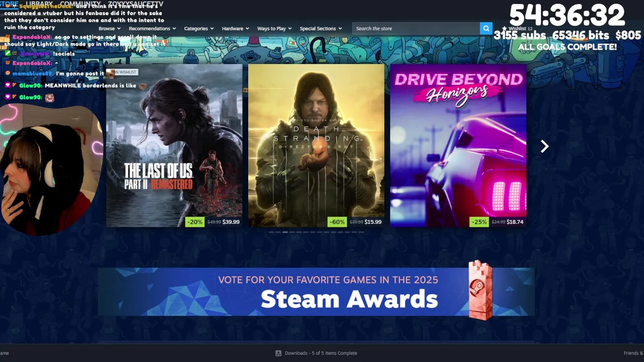Expand the Categories dropdown

pos(199,29)
